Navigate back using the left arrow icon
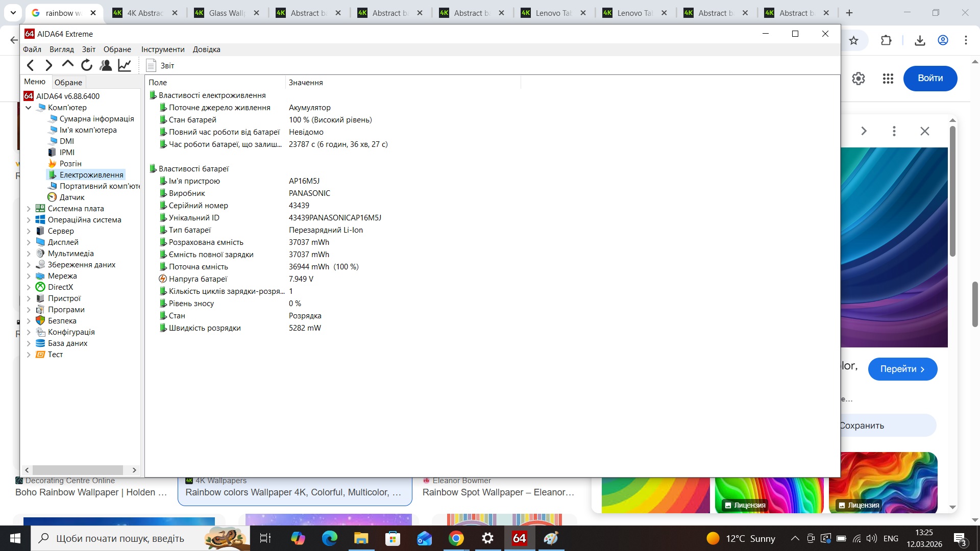The height and width of the screenshot is (551, 980). click(30, 65)
